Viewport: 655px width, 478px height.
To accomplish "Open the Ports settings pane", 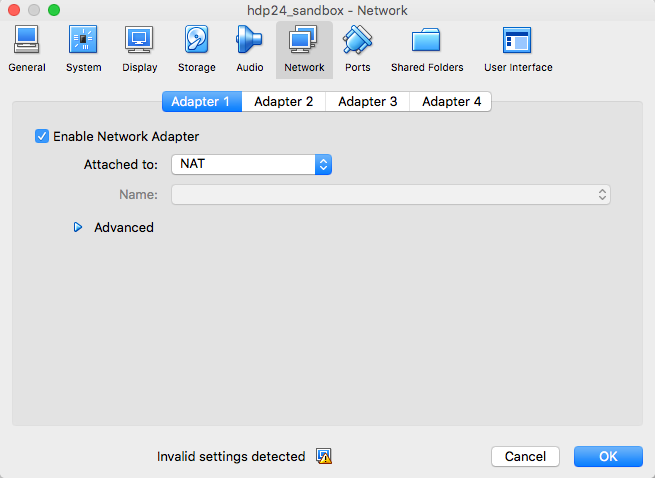I will click(358, 49).
